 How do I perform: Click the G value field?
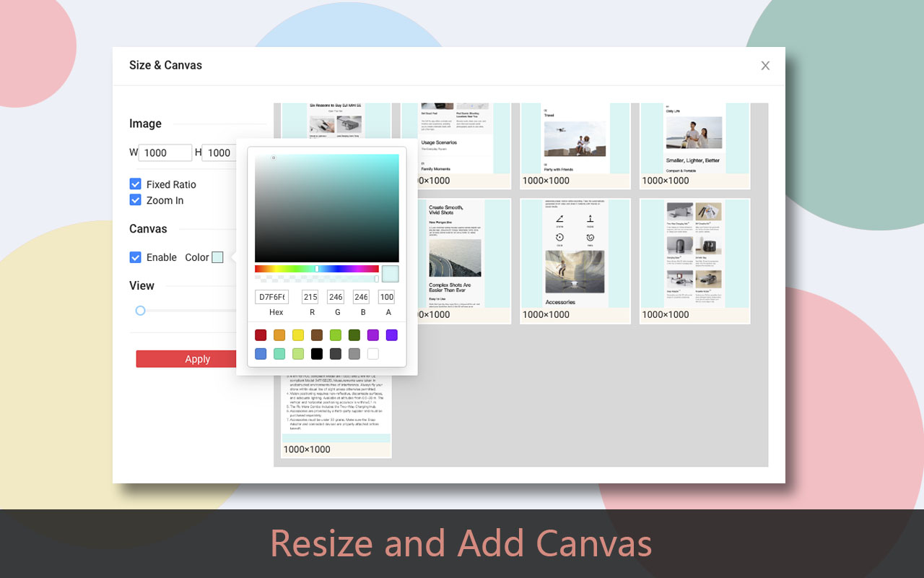pos(336,297)
